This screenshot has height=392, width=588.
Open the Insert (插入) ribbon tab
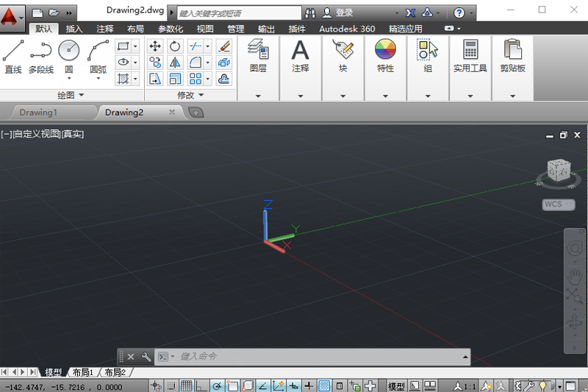pos(74,29)
